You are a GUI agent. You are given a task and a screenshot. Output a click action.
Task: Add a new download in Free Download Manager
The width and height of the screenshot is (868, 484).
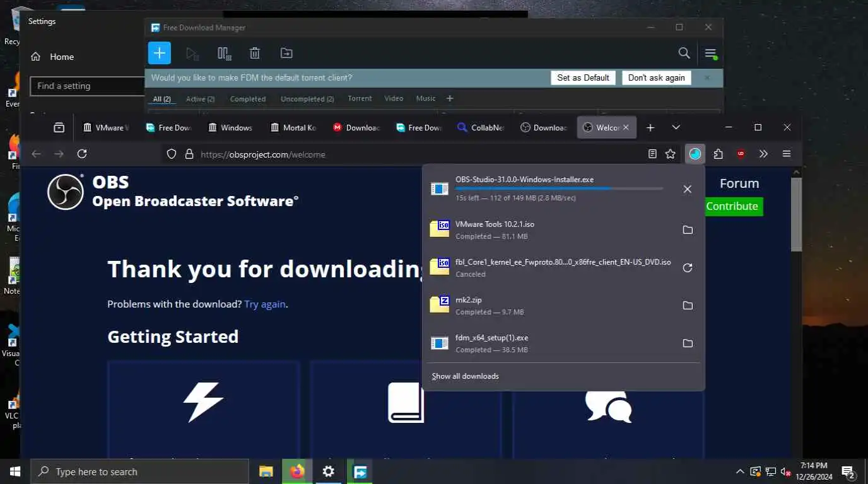tap(160, 53)
